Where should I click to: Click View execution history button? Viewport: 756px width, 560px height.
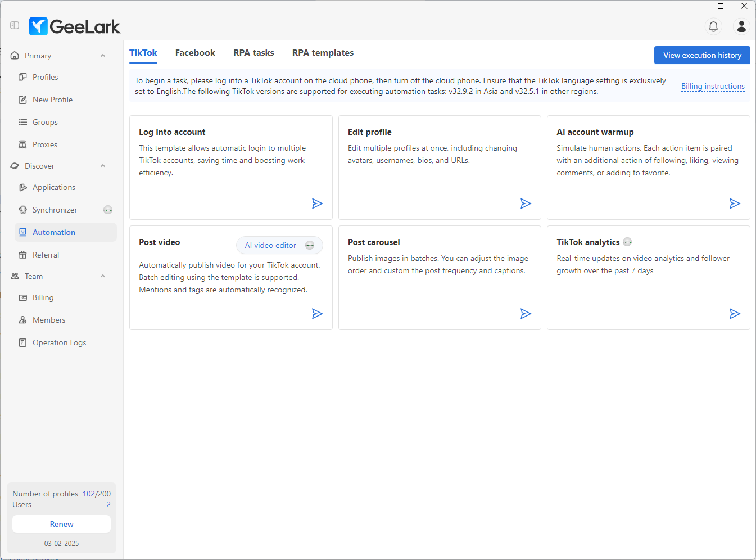(x=702, y=55)
